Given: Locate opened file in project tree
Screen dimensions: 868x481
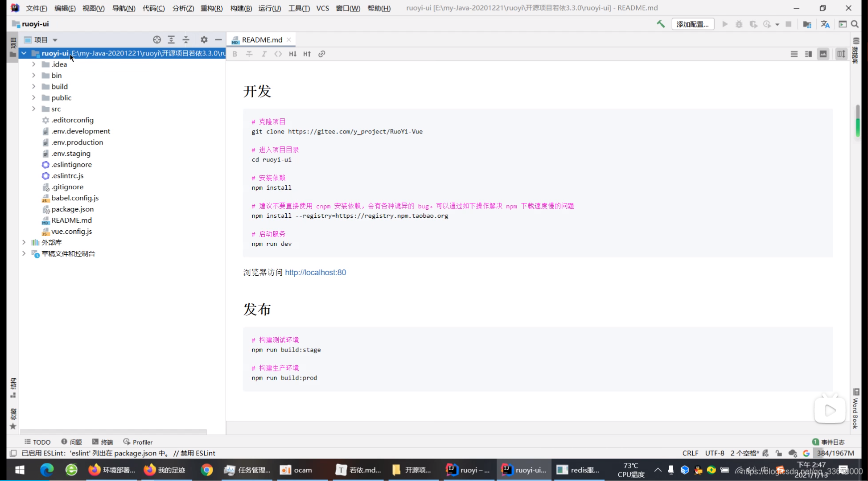Looking at the screenshot, I should 157,39.
